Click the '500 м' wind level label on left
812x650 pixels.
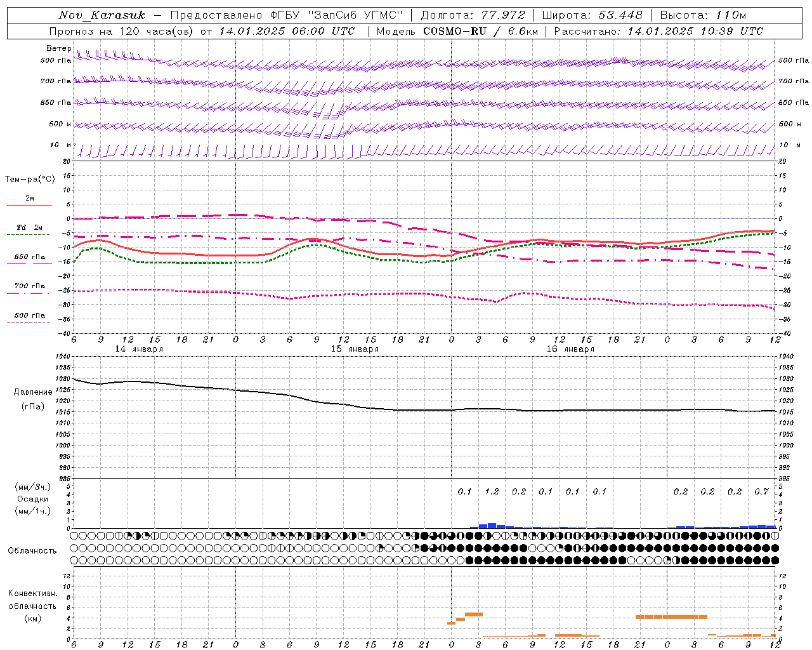(x=56, y=124)
